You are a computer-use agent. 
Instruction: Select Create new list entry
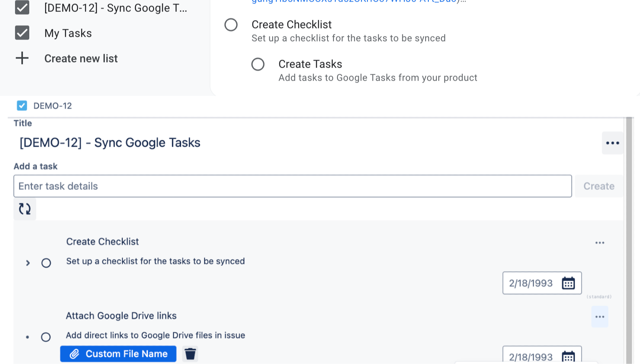point(81,58)
